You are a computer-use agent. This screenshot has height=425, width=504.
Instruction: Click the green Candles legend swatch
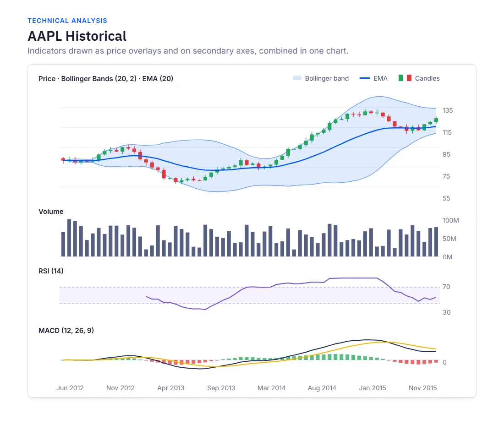point(401,78)
